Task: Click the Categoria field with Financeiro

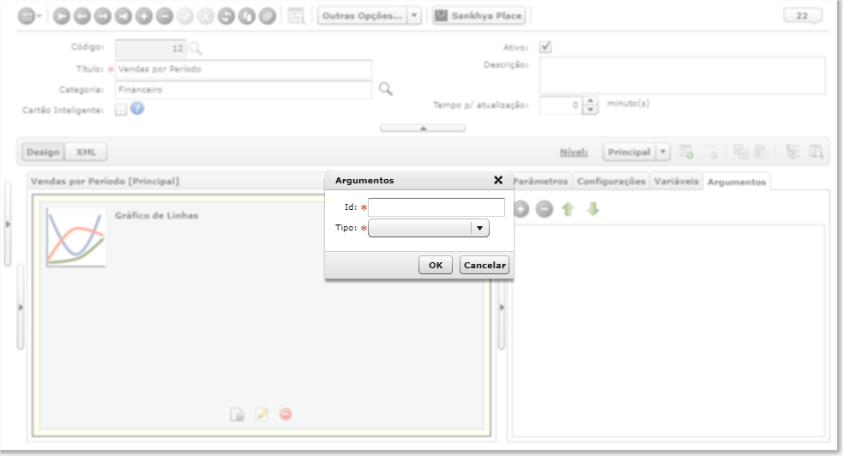Action: click(x=243, y=90)
